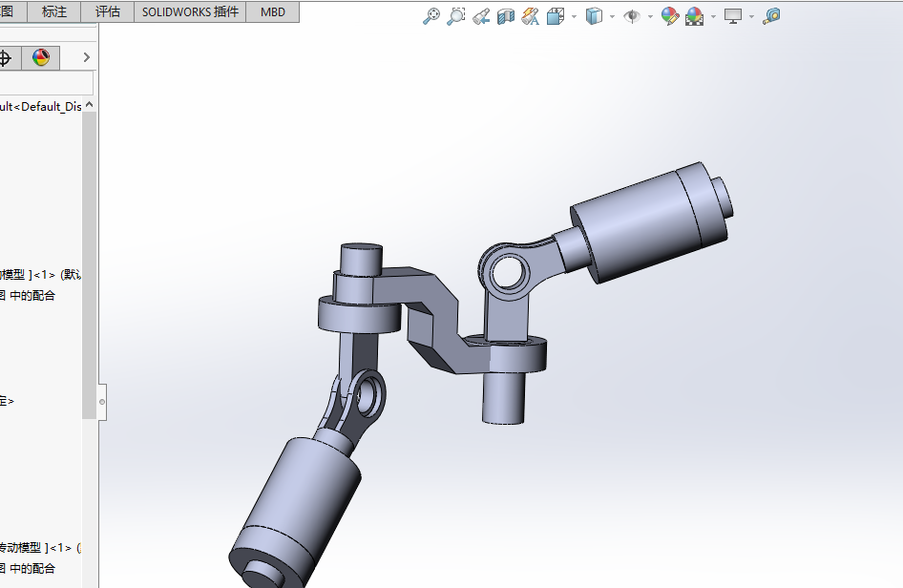Open the Hide/Show Items dropdown arrow
The width and height of the screenshot is (903, 588).
(x=650, y=16)
